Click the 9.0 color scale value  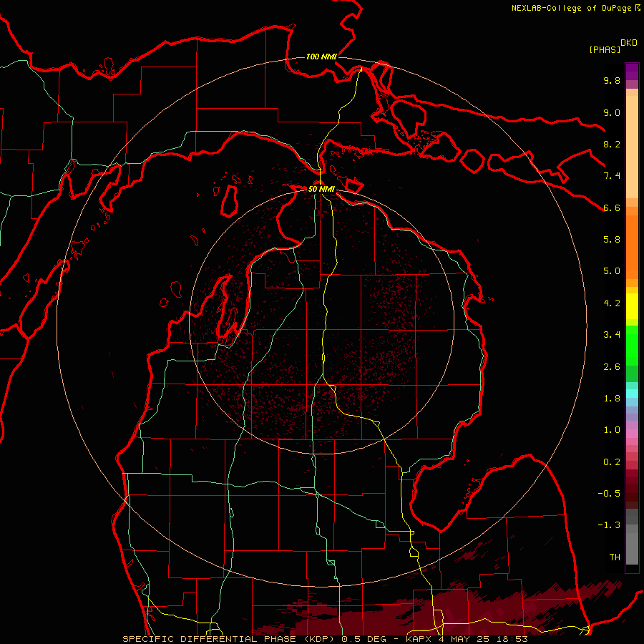click(612, 112)
